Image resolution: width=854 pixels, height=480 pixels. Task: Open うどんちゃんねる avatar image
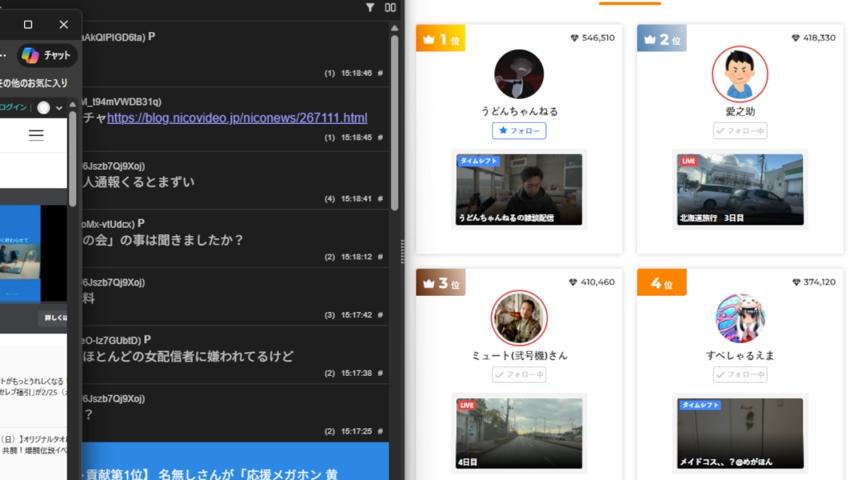(519, 74)
